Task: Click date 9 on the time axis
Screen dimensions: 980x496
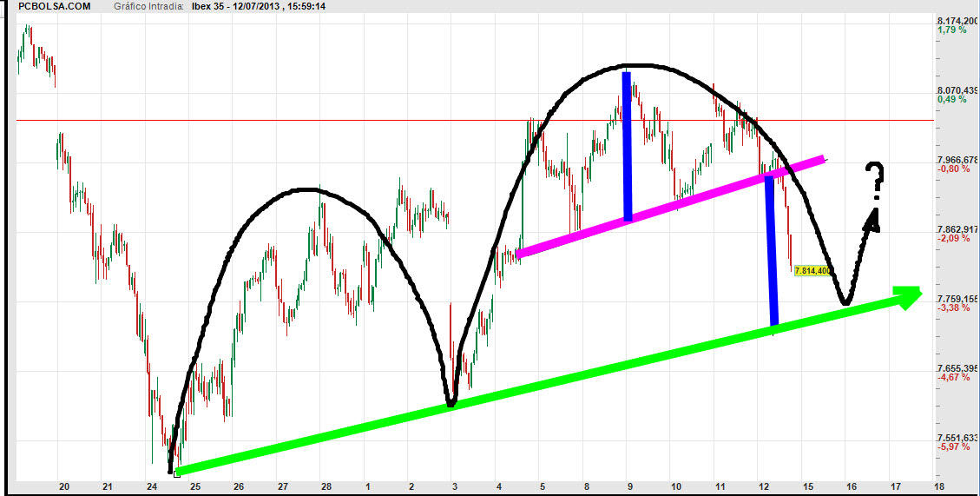Action: tap(629, 487)
